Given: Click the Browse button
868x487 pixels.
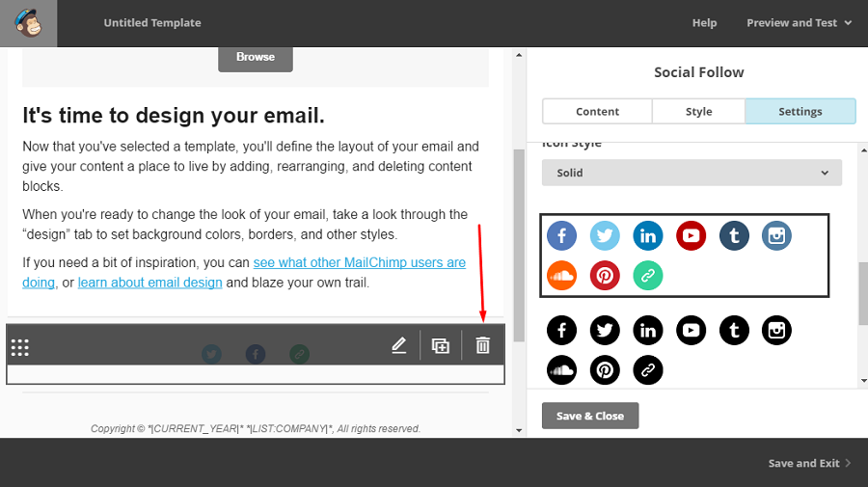Looking at the screenshot, I should (256, 57).
